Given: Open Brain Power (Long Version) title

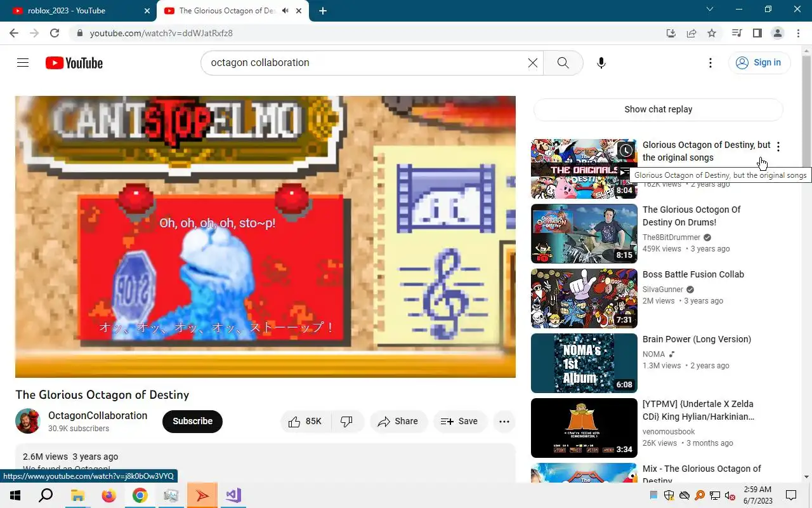Looking at the screenshot, I should (x=697, y=339).
